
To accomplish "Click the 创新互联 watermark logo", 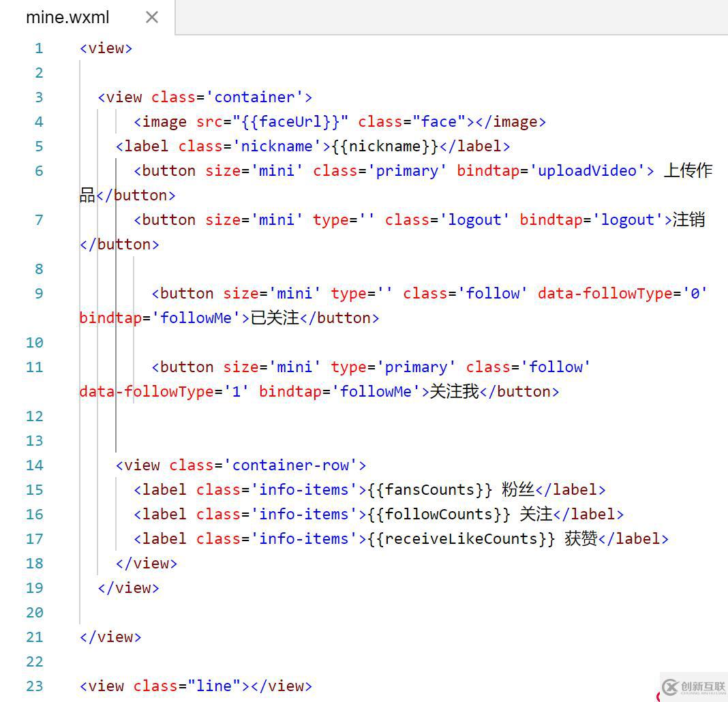I will pos(693,687).
